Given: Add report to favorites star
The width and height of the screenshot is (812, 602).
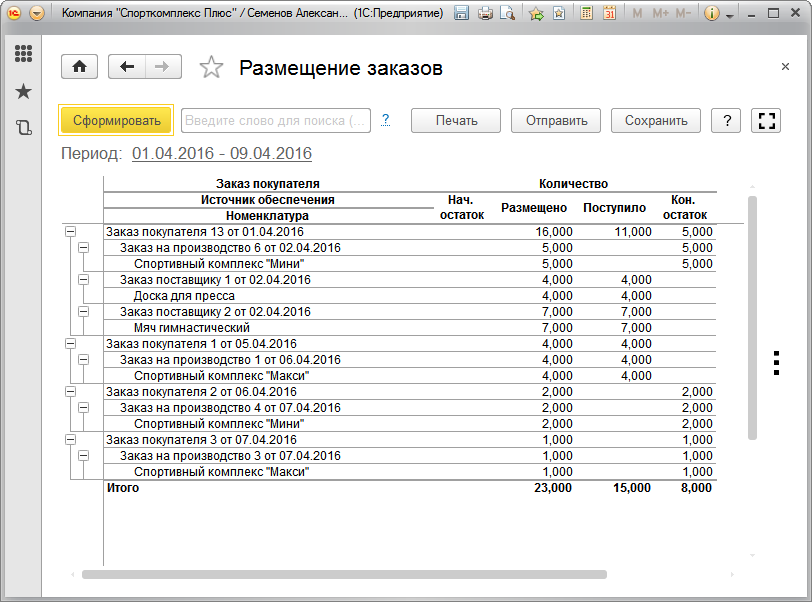Looking at the screenshot, I should pos(211,68).
